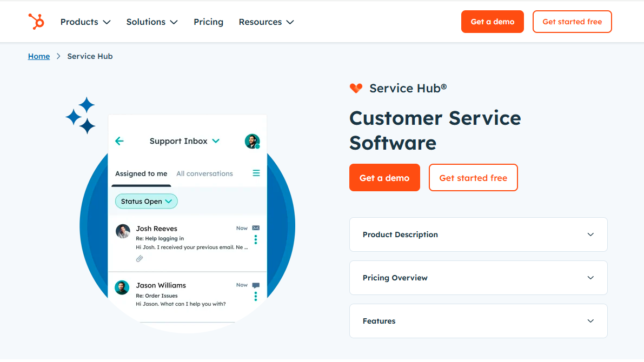Expand the Features accordion
The image size is (644, 362).
tap(478, 321)
